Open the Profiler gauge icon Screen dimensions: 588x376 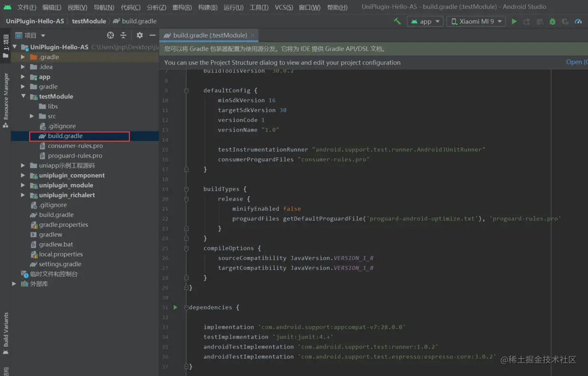point(578,21)
